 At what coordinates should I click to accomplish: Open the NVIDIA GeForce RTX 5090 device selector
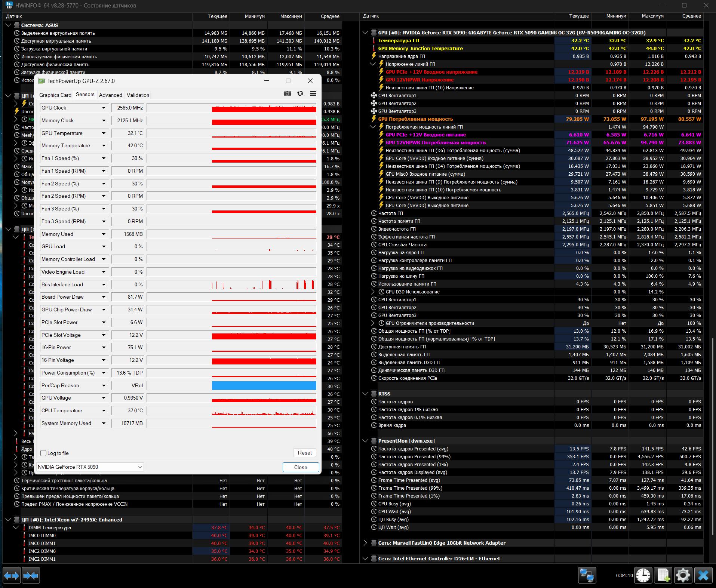90,467
